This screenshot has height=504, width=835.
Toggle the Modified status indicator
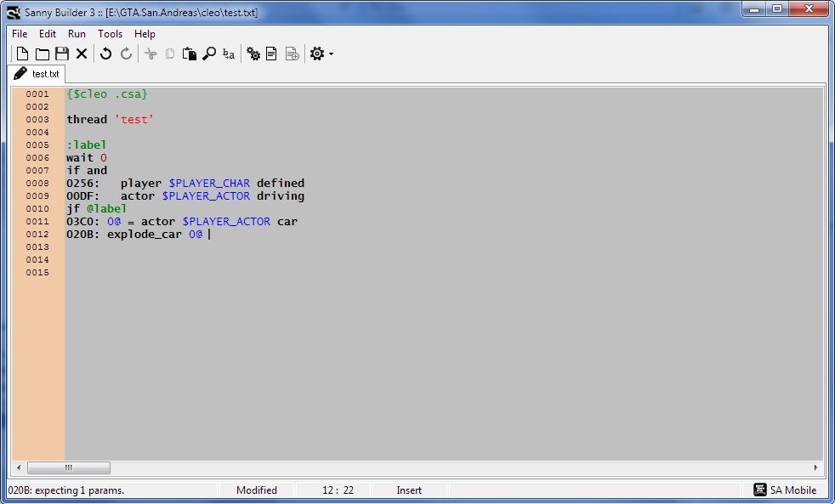tap(257, 490)
